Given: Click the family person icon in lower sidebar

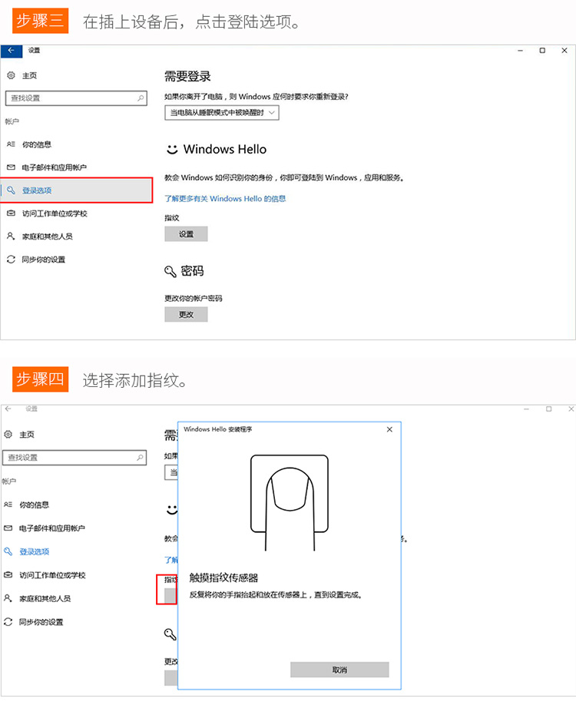Looking at the screenshot, I should click(x=8, y=598).
